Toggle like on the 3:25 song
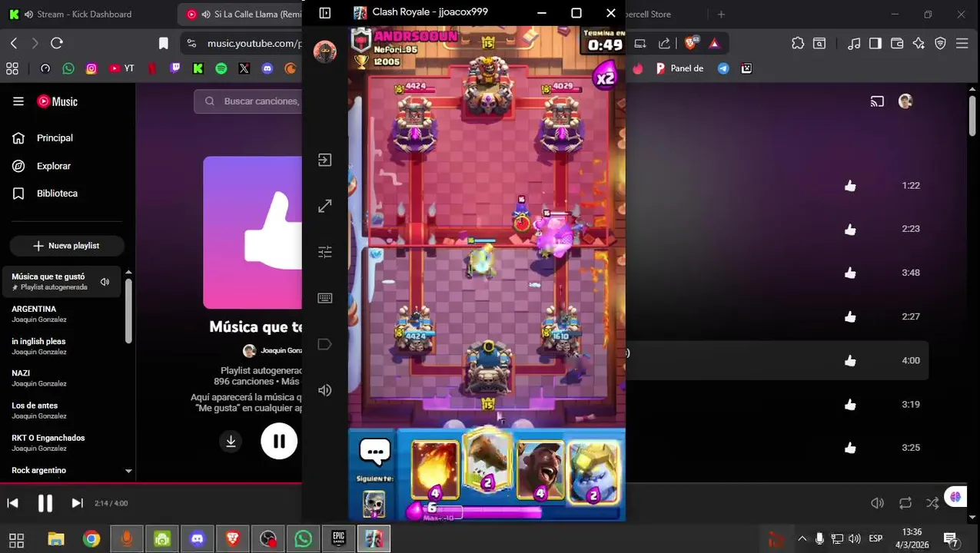This screenshot has width=980, height=553. (850, 448)
